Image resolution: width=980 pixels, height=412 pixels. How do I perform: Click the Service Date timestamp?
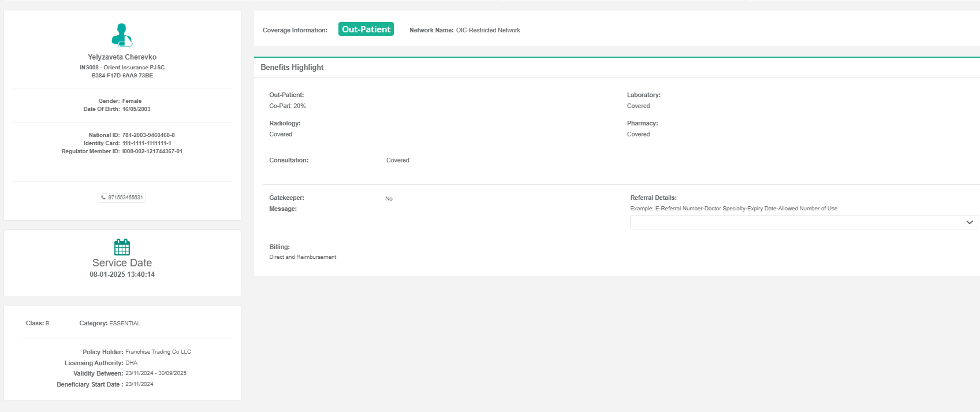point(122,274)
